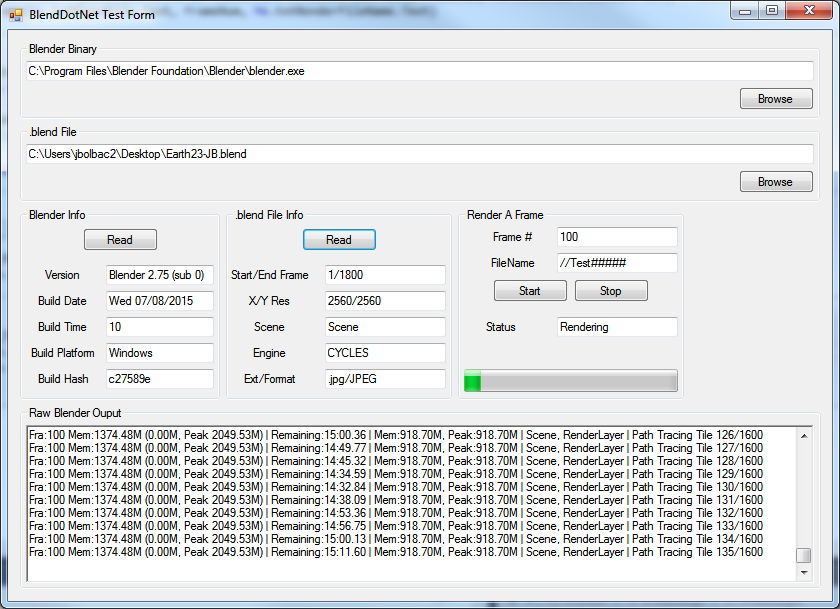
Task: Click output line for Tile 135/1600
Action: [x=396, y=552]
